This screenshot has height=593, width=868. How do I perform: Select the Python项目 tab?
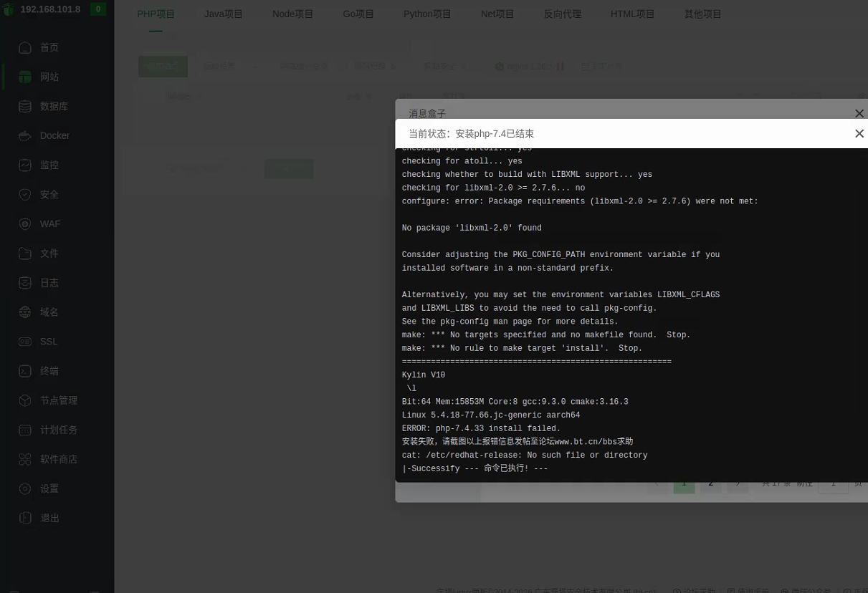coord(427,14)
